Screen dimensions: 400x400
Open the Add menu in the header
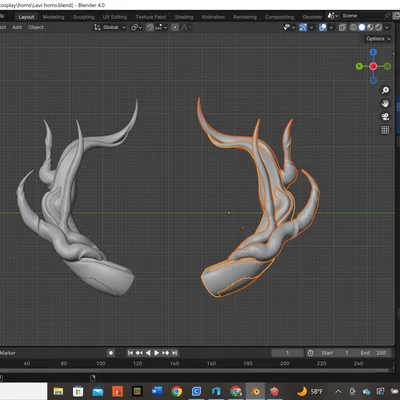[x=17, y=27]
